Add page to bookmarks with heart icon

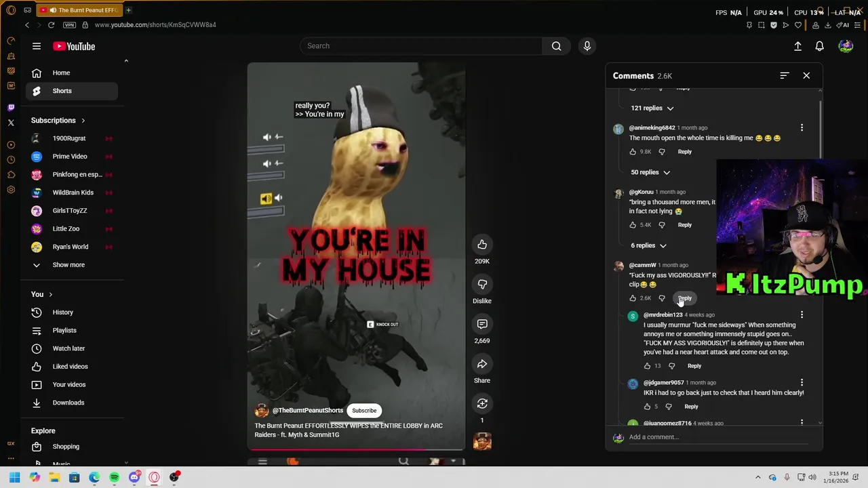[798, 25]
